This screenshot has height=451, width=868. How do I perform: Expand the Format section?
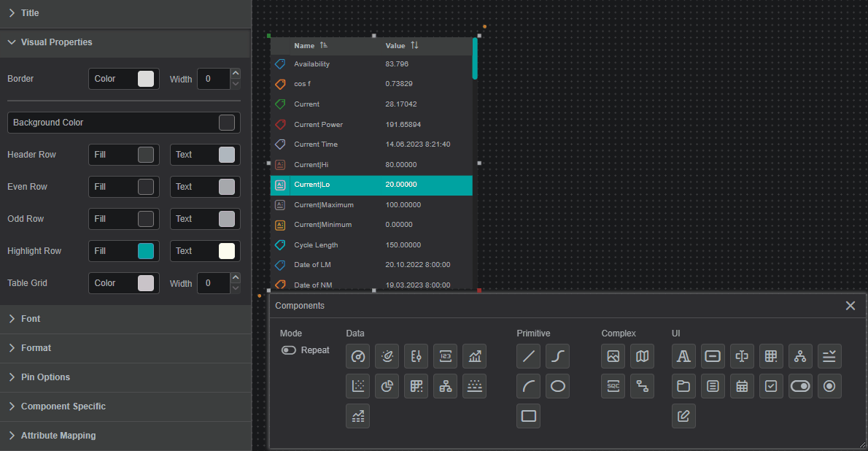tap(125, 349)
